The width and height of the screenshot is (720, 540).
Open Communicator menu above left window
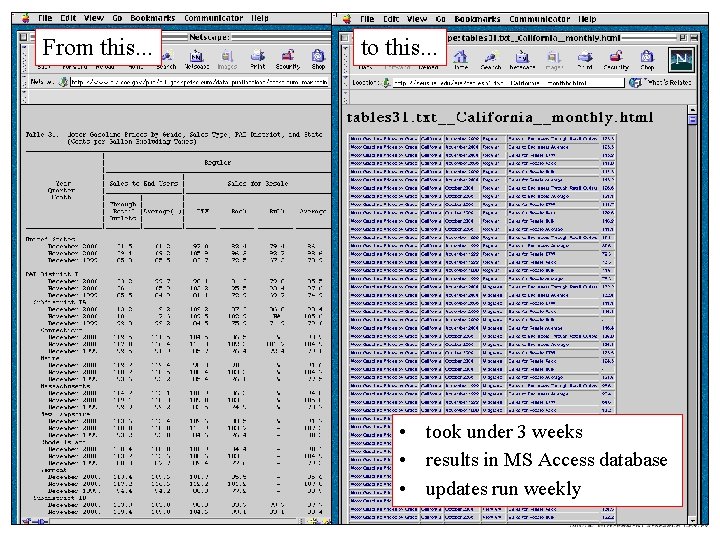click(x=214, y=18)
